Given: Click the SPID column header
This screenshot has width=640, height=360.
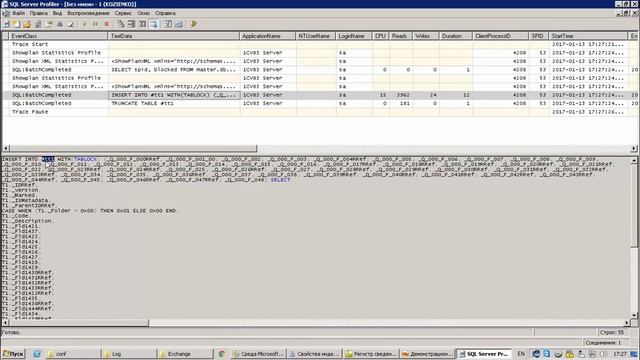Looking at the screenshot, I should (x=539, y=36).
